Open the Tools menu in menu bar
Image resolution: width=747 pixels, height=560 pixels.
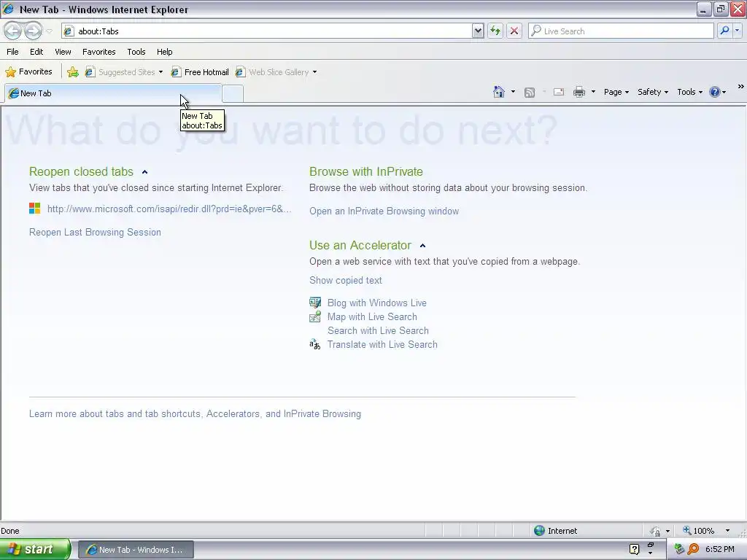[136, 52]
